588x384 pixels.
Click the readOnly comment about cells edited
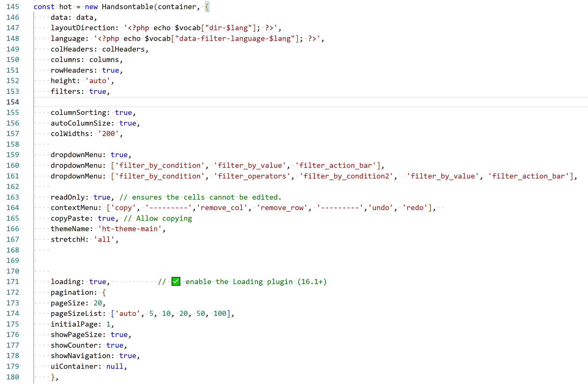200,197
